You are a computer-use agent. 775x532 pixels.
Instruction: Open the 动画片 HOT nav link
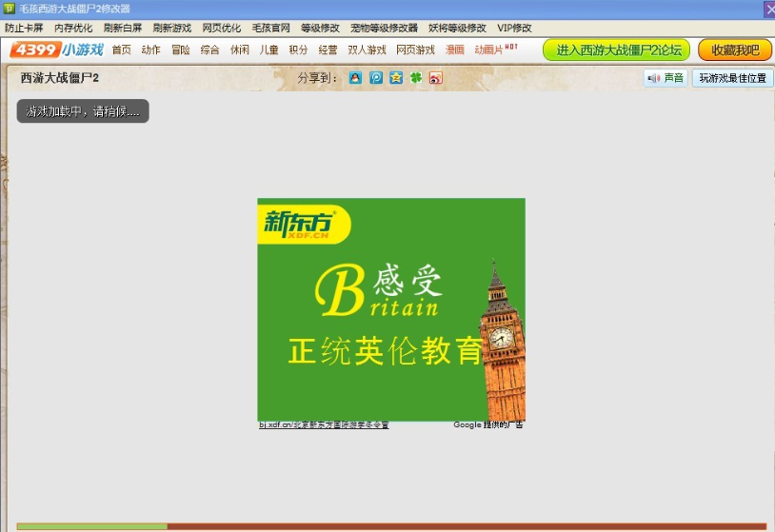coord(496,49)
